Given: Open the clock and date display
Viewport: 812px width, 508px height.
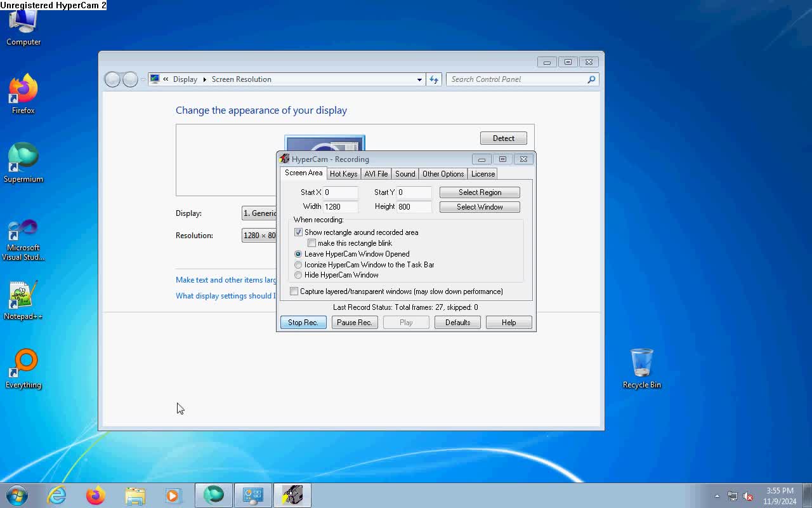Looking at the screenshot, I should [x=780, y=496].
